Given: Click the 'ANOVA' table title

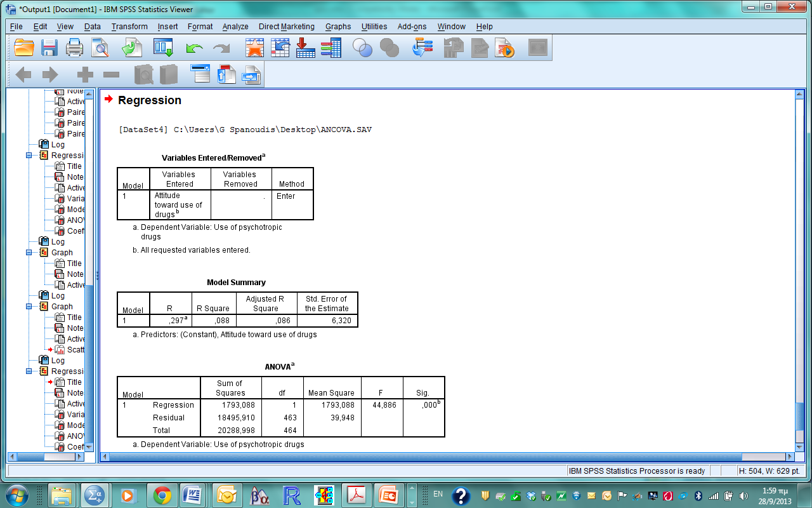Looking at the screenshot, I should [x=280, y=366].
